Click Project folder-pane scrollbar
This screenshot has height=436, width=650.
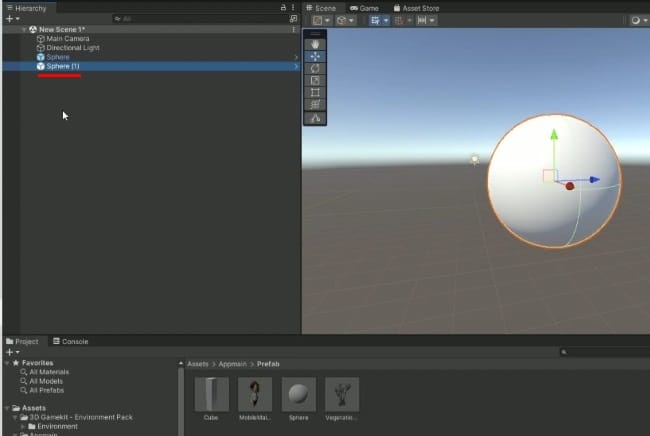click(x=181, y=400)
